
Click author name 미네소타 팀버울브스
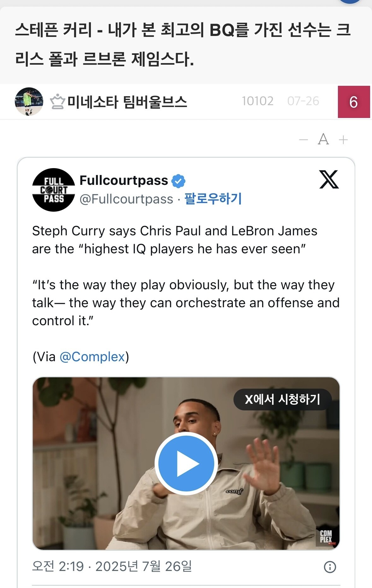pos(127,102)
